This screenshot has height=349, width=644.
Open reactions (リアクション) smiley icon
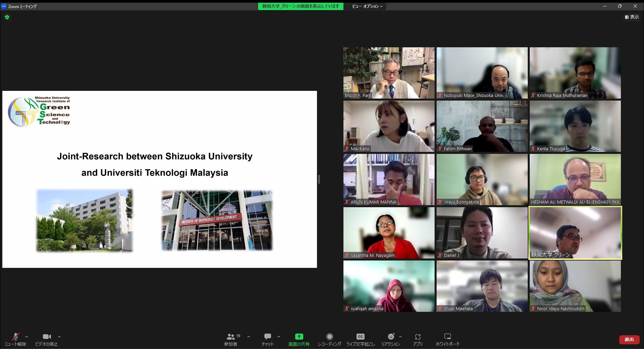click(391, 336)
